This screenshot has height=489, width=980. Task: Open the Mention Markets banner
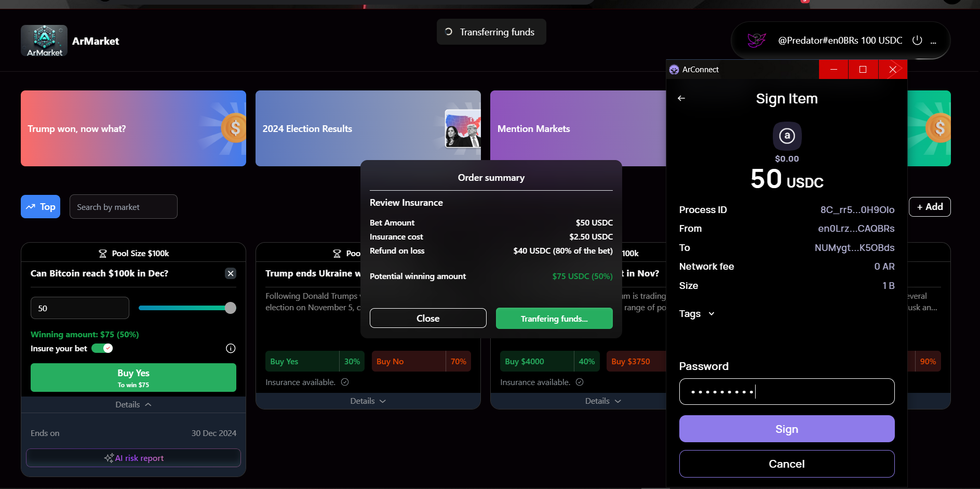tap(578, 128)
